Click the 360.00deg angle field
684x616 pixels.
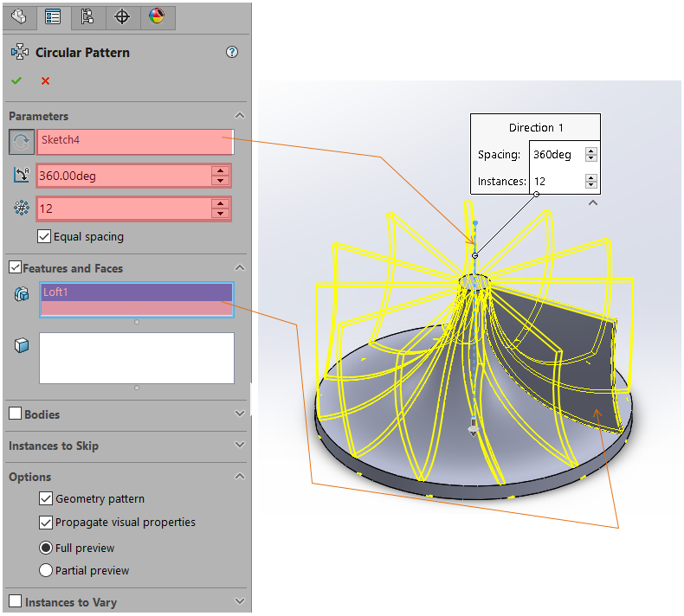coord(124,176)
